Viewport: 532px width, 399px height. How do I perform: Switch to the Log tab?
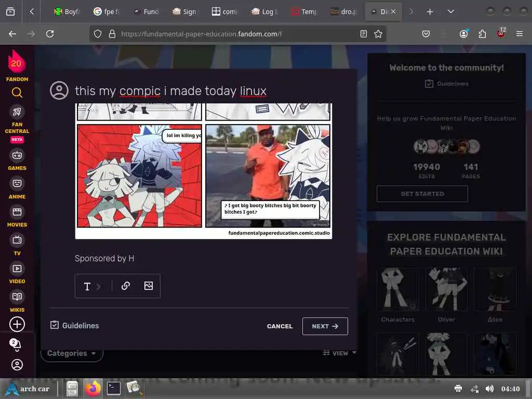click(264, 12)
